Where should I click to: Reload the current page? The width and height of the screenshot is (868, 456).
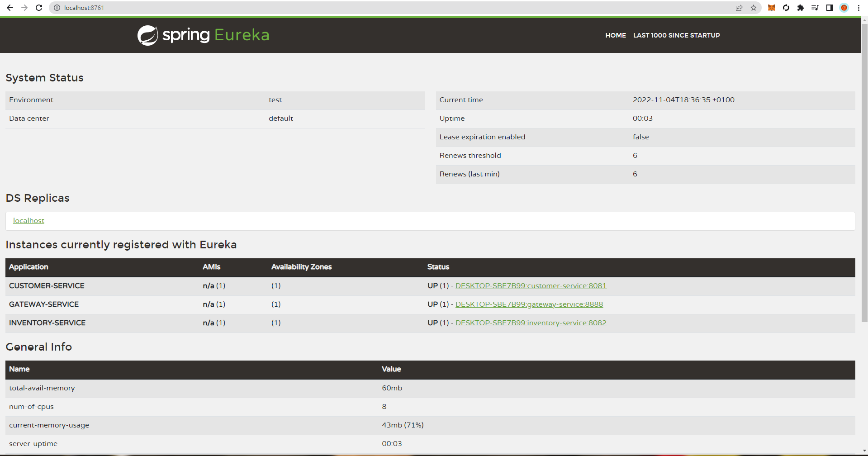(38, 8)
